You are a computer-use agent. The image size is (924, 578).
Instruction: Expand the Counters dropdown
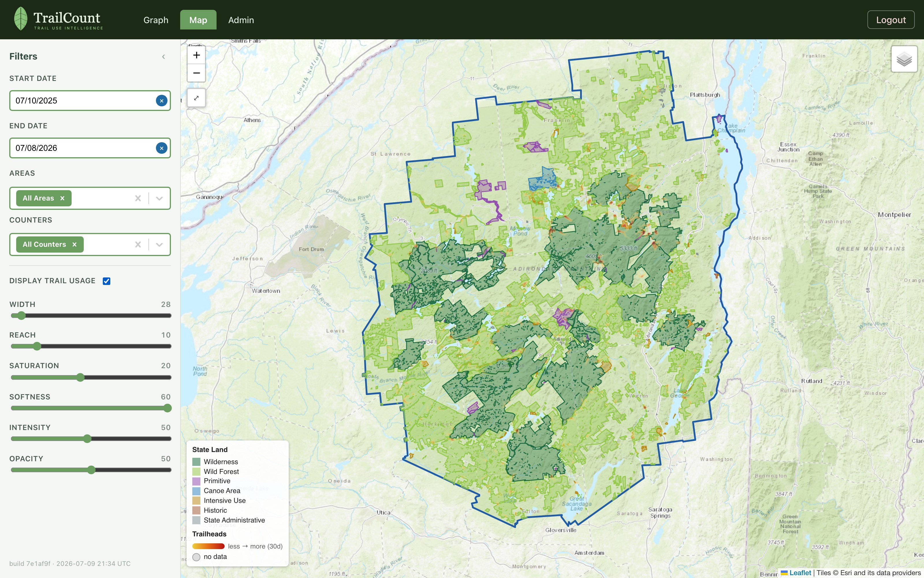click(159, 244)
